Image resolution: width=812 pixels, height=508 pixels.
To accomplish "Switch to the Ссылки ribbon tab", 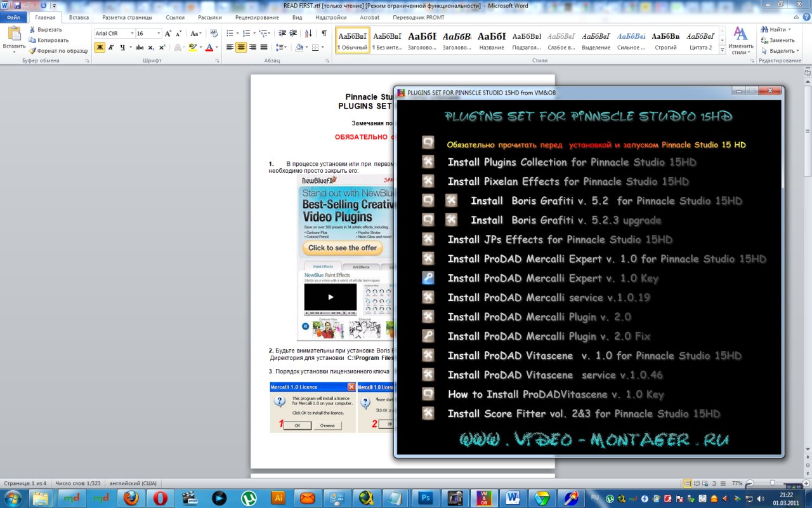I will pos(175,18).
